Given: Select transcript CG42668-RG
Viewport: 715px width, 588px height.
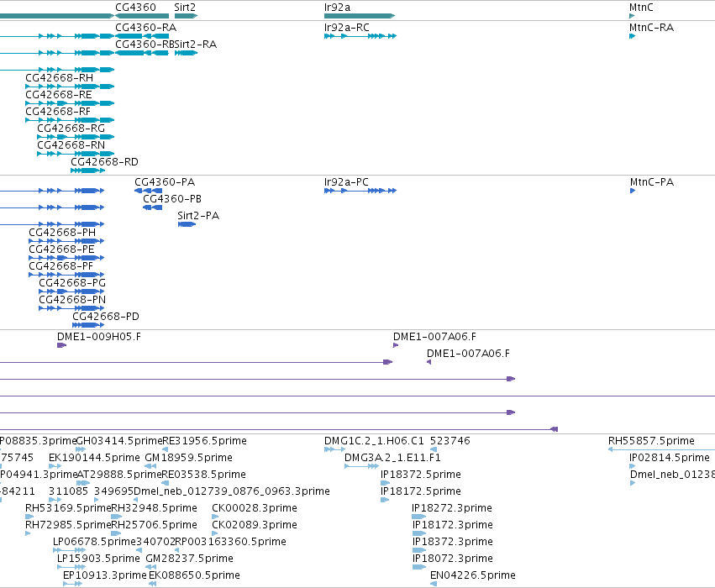Looking at the screenshot, I should pyautogui.click(x=71, y=129).
